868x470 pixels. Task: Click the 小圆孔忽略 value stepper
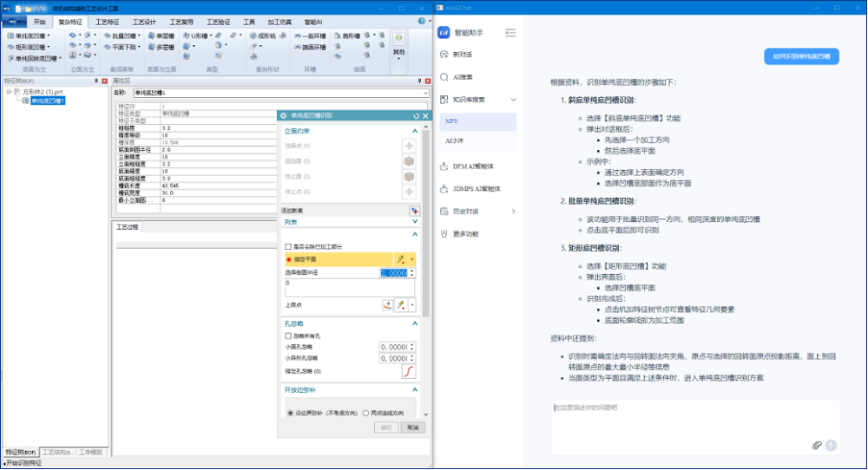411,347
